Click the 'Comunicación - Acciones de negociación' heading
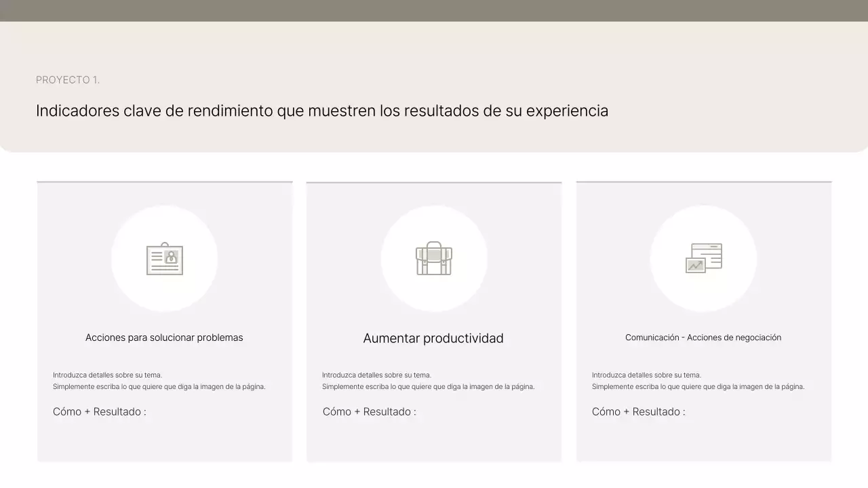 (703, 337)
